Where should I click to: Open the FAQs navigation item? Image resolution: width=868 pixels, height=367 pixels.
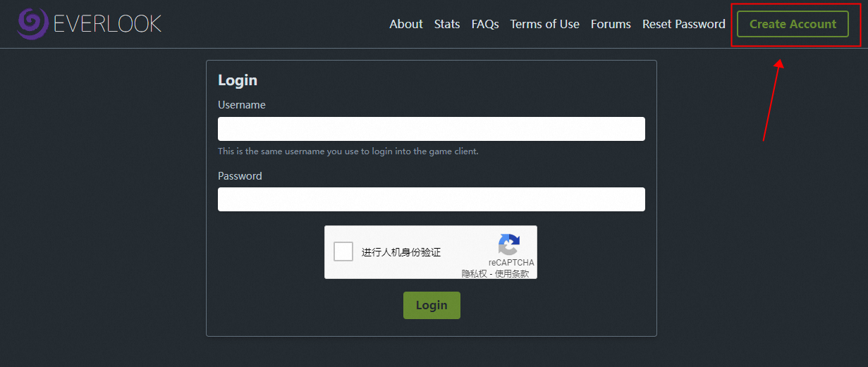[485, 24]
